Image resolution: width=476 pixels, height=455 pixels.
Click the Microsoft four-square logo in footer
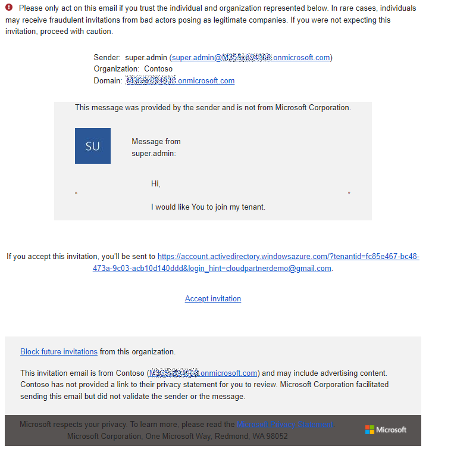pos(369,429)
